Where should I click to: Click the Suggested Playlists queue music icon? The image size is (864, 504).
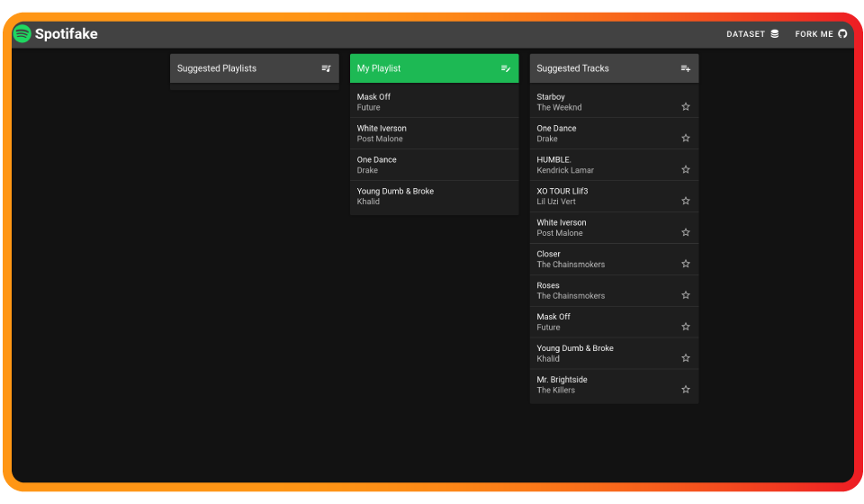pos(326,68)
